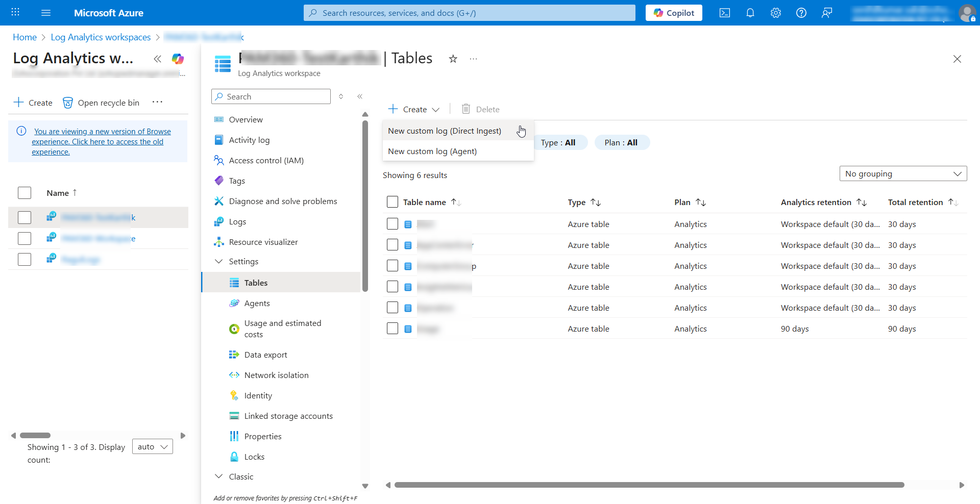Choose New custom log (Agent) from the menu
The width and height of the screenshot is (980, 504).
coord(432,151)
